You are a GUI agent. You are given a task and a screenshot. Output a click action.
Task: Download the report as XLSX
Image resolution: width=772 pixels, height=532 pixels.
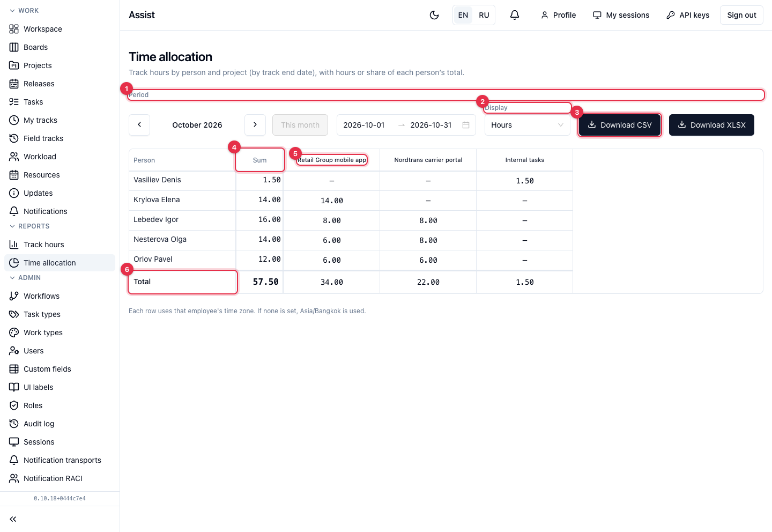711,125
